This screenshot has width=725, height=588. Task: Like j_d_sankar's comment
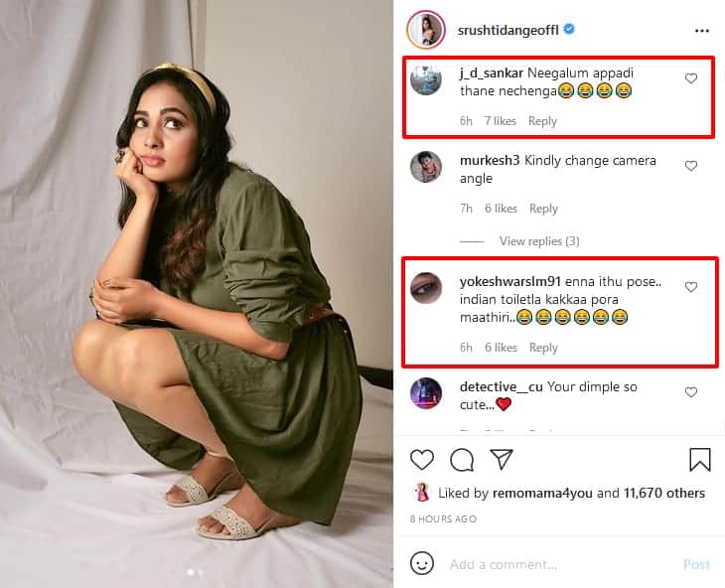pyautogui.click(x=691, y=78)
